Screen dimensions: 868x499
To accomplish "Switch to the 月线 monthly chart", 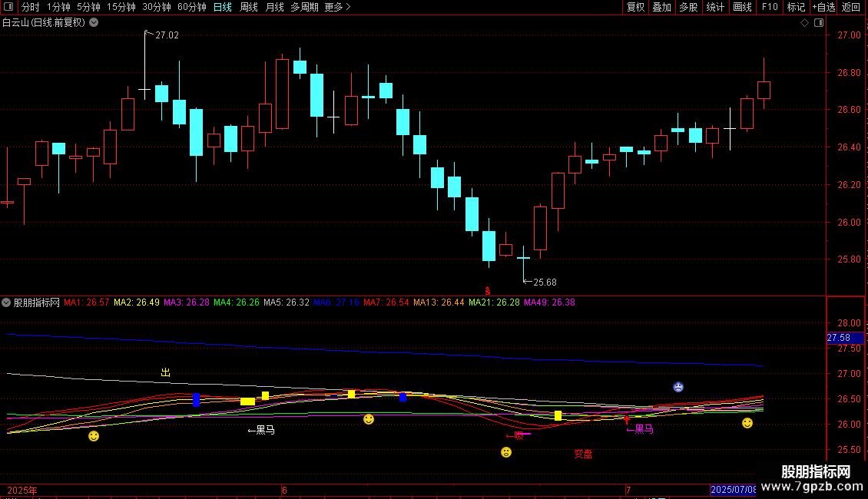I will [274, 7].
